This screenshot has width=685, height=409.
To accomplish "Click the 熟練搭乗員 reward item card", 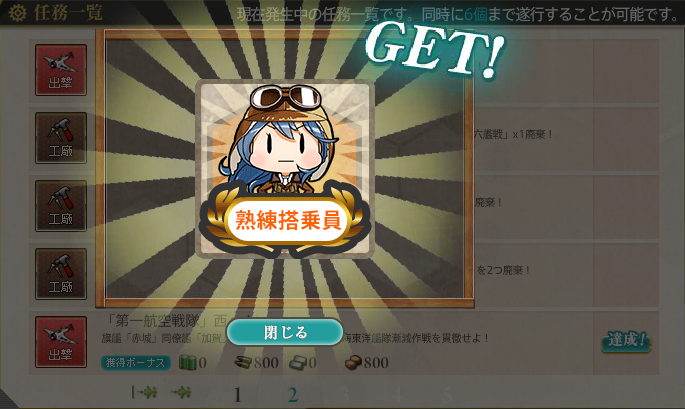I will 285,169.
